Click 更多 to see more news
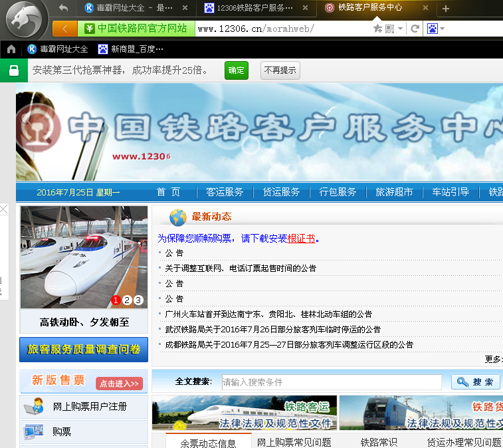The width and height of the screenshot is (503, 448). click(x=494, y=359)
